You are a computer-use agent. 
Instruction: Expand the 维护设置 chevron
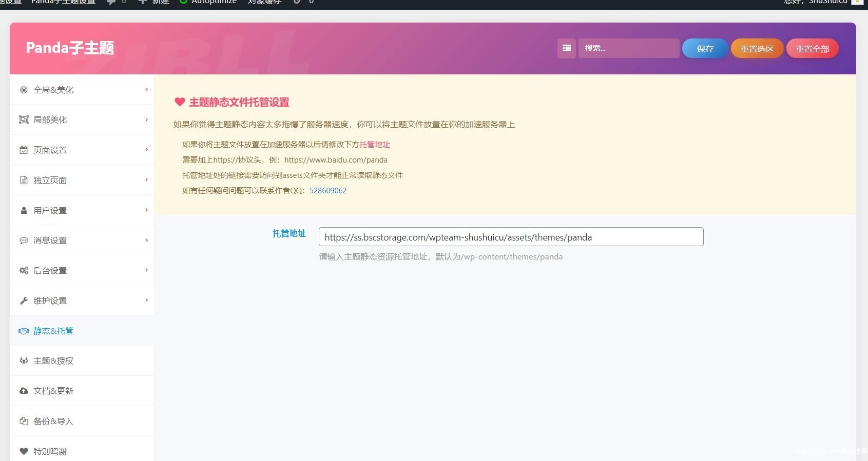146,300
